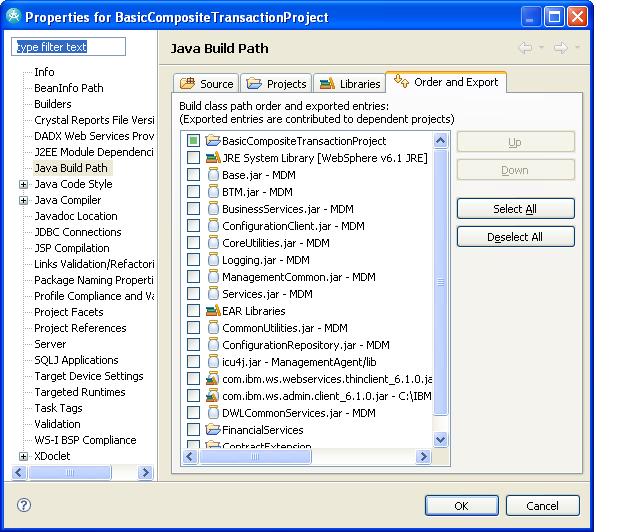Click the Base.jar jar icon
The image size is (640, 532).
click(x=213, y=175)
